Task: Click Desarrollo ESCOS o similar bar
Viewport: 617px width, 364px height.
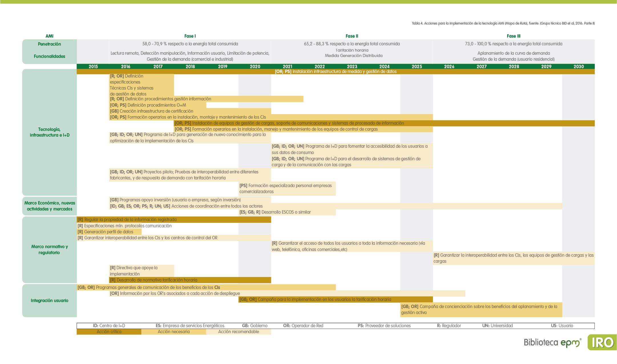Action: point(287,212)
